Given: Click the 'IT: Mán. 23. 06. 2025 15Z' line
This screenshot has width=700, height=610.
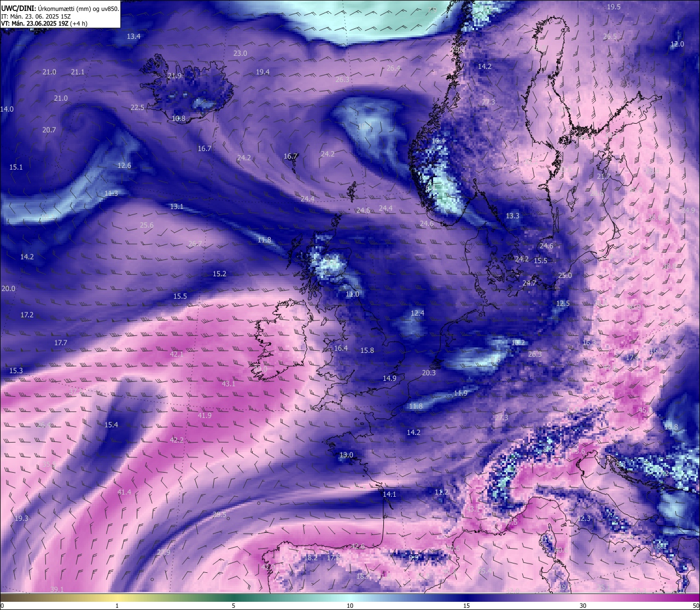Looking at the screenshot, I should [37, 16].
